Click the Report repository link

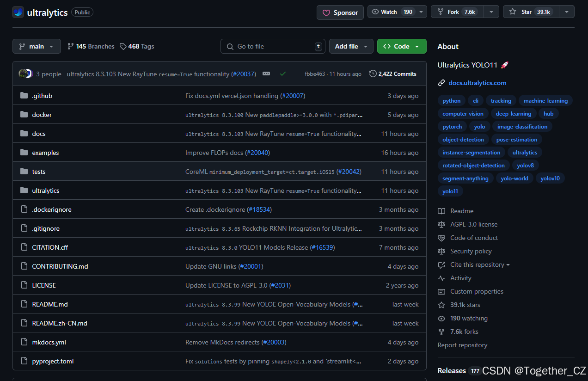point(462,345)
